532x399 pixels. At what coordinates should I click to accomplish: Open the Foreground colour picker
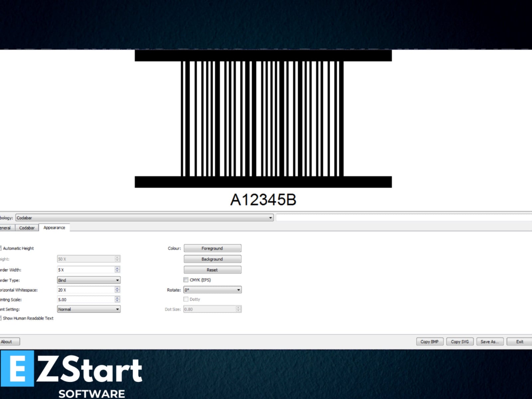[212, 248]
